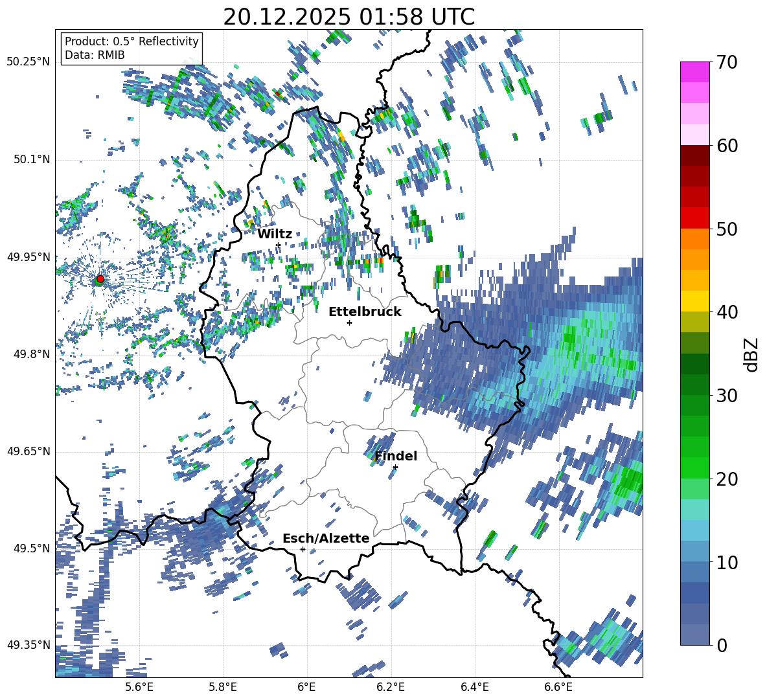Click the 5.8°E longitude tick label
The image size is (767, 700).
point(223,687)
